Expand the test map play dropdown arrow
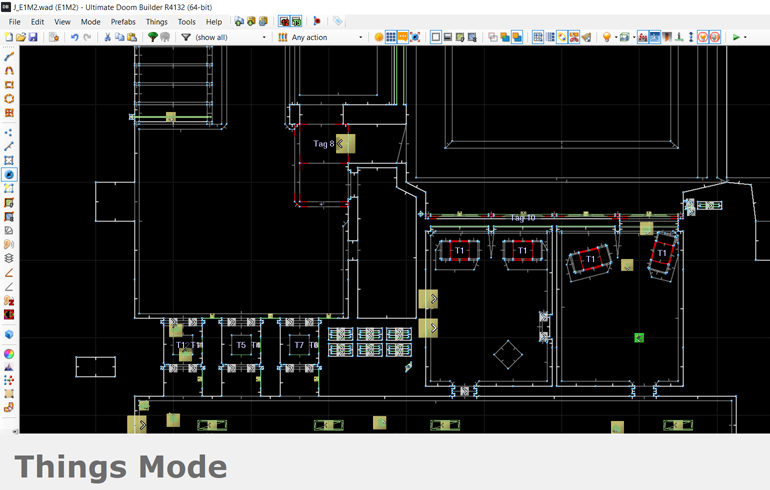 click(x=745, y=37)
